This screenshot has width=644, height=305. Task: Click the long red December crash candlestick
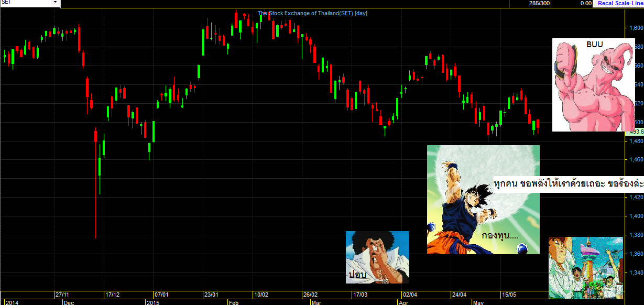95,183
